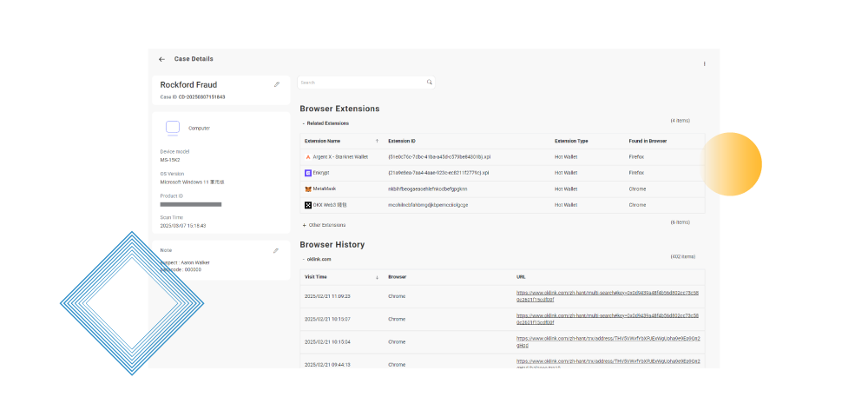Sort by Visit Time descending arrow
Image resolution: width=868 pixels, height=417 pixels.
click(377, 277)
